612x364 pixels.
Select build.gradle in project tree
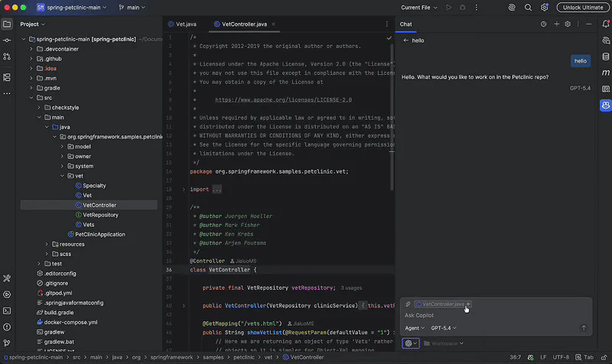[59, 313]
